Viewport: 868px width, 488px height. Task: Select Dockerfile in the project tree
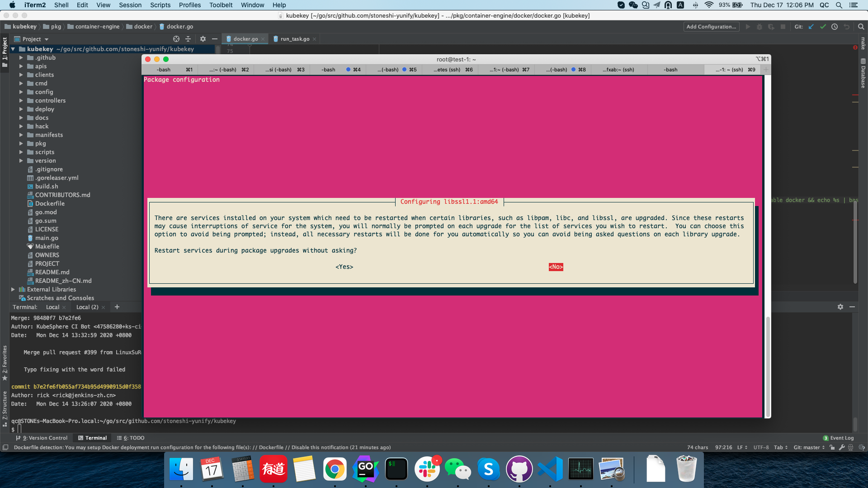pyautogui.click(x=50, y=204)
